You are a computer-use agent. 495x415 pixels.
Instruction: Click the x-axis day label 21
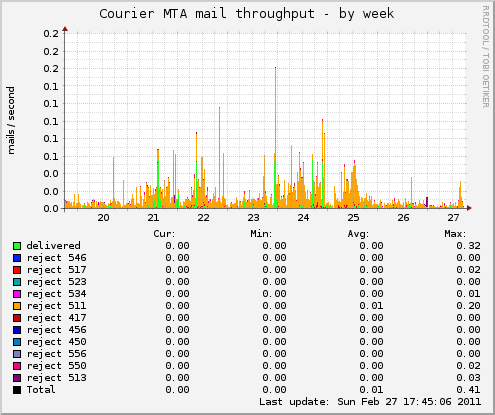[x=153, y=218]
